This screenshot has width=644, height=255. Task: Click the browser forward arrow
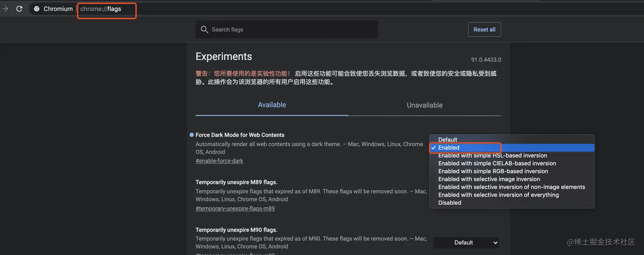click(x=5, y=9)
